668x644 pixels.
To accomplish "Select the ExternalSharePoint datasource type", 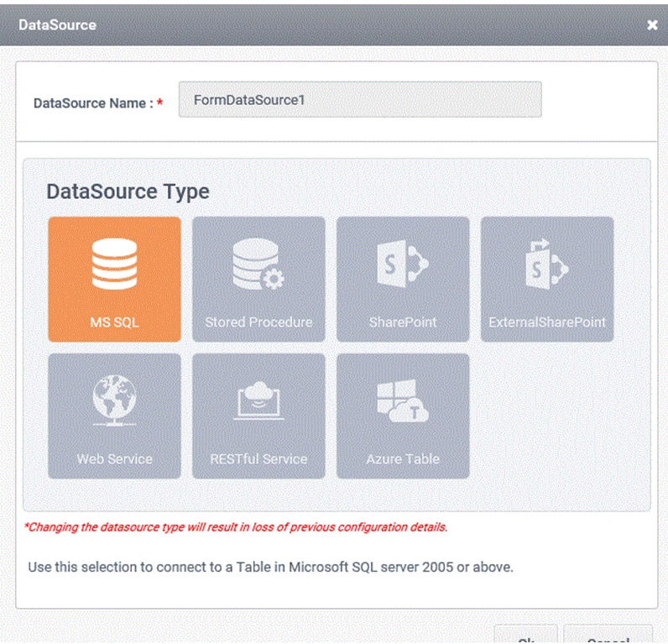I will pos(547,279).
